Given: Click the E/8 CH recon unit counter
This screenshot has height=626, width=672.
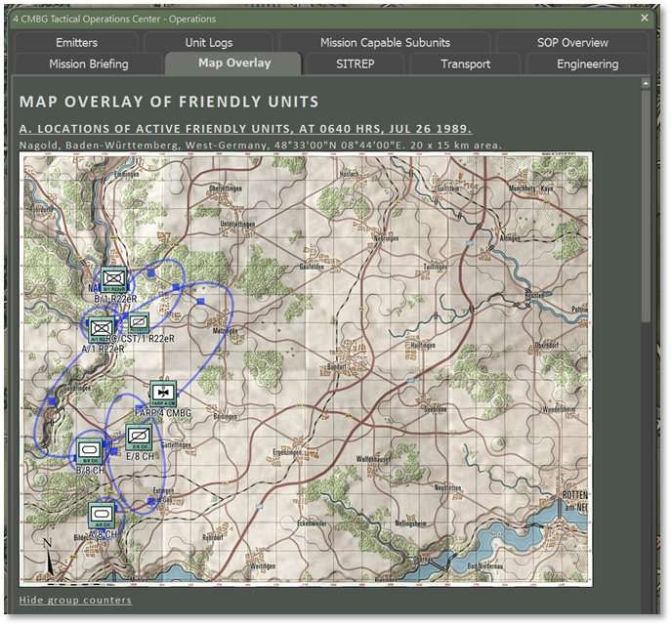Looking at the screenshot, I should [138, 438].
